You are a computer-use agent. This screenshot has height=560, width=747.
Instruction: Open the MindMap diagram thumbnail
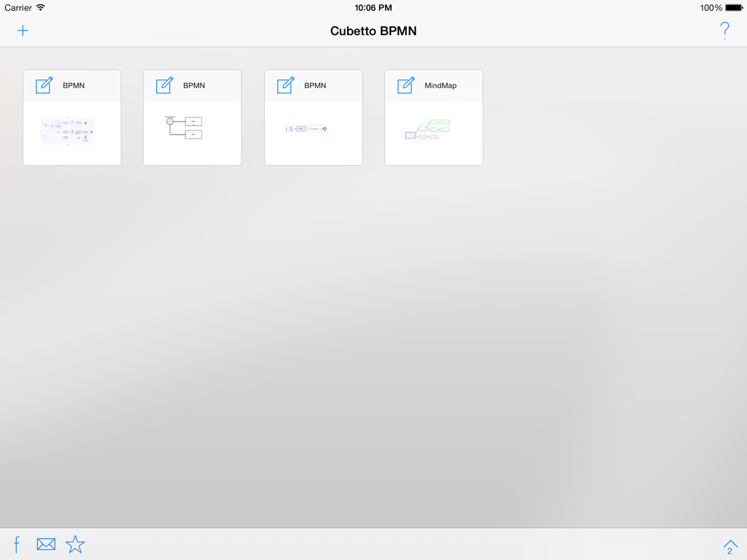pos(427,130)
